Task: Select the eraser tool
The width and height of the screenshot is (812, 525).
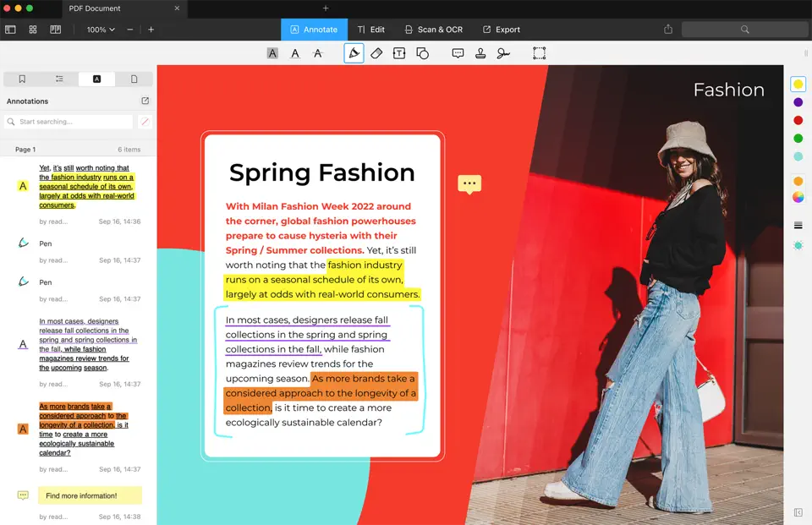Action: tap(376, 53)
